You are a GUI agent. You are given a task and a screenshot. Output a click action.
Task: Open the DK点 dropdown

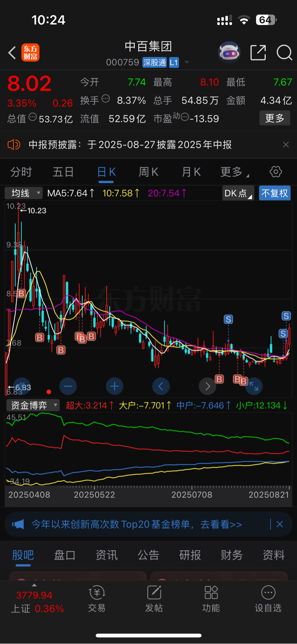(x=238, y=193)
